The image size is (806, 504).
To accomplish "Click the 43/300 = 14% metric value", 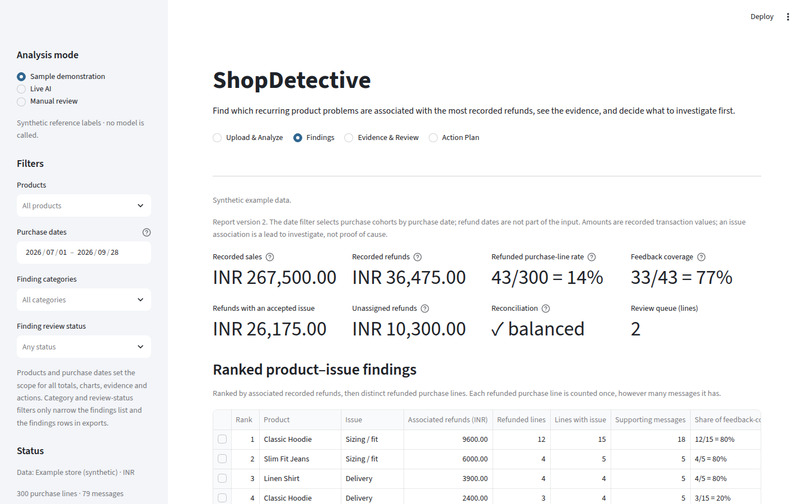I will click(547, 278).
